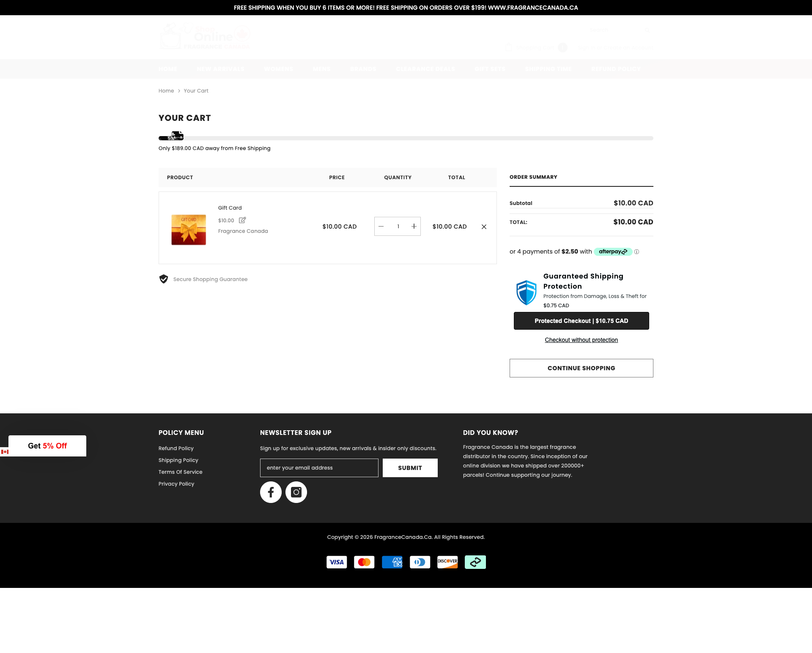Click the Visa payment icon

pos(336,562)
